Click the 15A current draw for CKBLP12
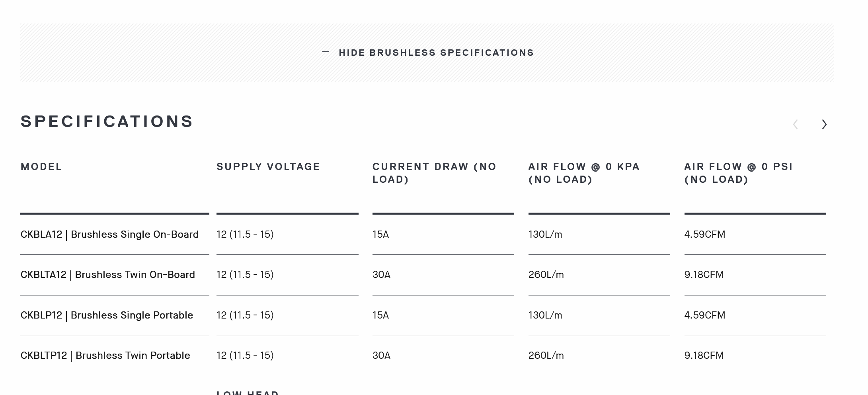The image size is (868, 395). click(x=381, y=315)
